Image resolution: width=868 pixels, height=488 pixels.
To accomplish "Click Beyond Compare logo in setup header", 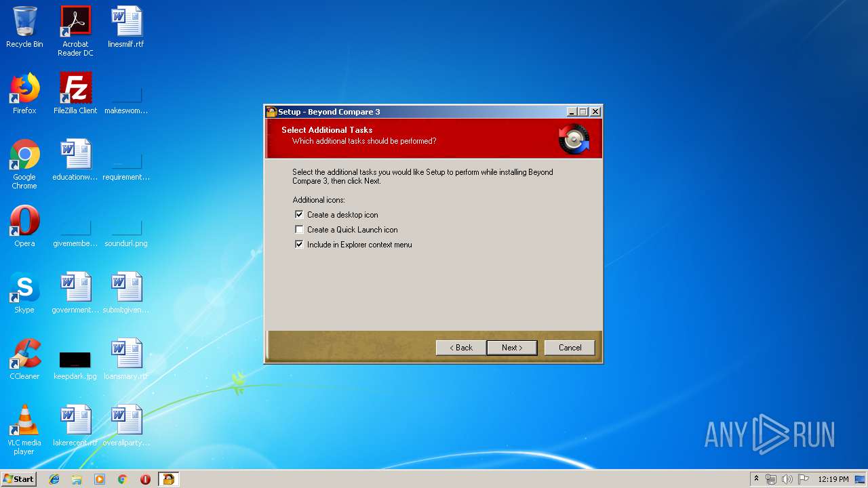I will click(x=574, y=139).
